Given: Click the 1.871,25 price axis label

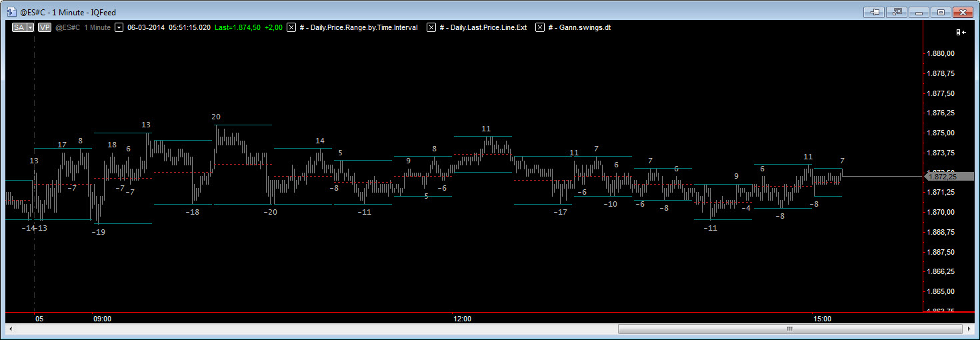Looking at the screenshot, I should 942,193.
